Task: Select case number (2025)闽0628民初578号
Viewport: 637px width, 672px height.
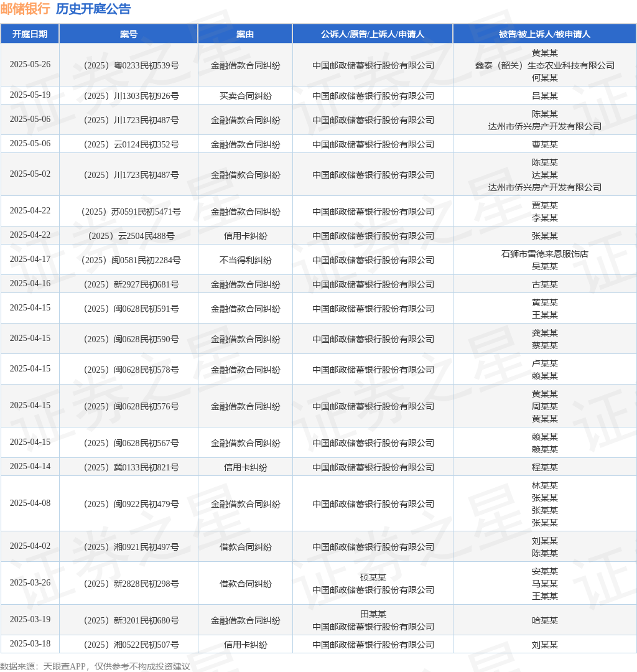Action: (131, 370)
